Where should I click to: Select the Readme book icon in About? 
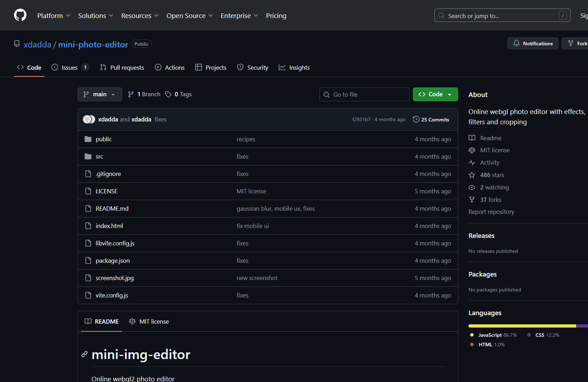pos(472,138)
